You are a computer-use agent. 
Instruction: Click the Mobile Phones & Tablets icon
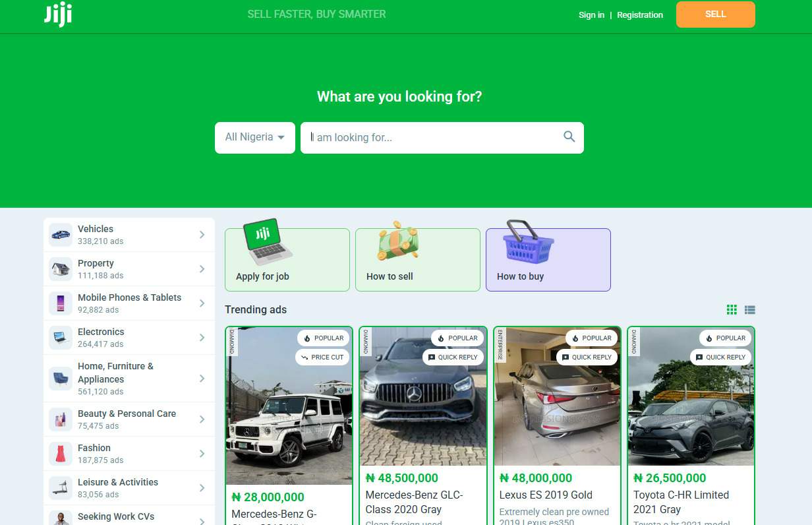61,303
